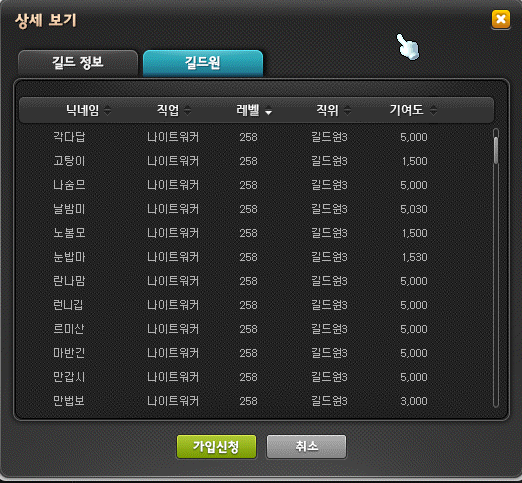The image size is (522, 483).
Task: Sort by 기여도 column arrow
Action: [x=433, y=110]
